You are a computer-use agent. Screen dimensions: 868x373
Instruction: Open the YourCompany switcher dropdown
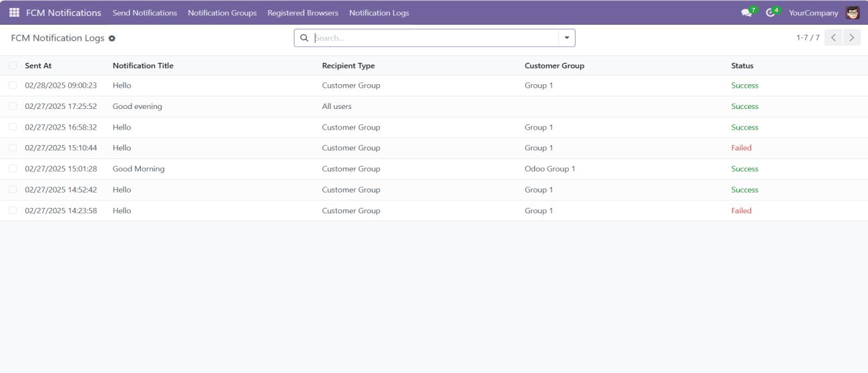[x=813, y=13]
